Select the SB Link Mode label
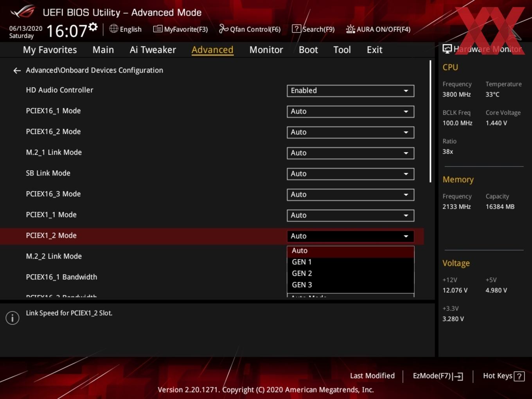The height and width of the screenshot is (399, 532). pos(48,173)
